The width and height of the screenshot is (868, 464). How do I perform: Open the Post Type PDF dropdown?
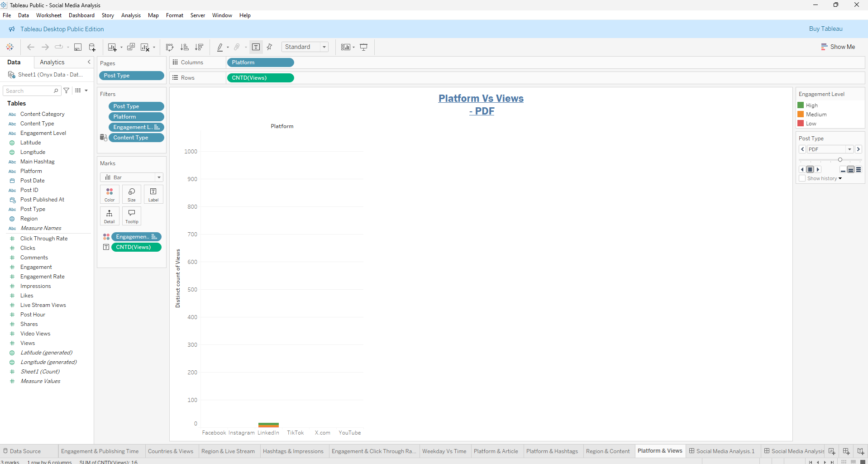[x=849, y=149]
